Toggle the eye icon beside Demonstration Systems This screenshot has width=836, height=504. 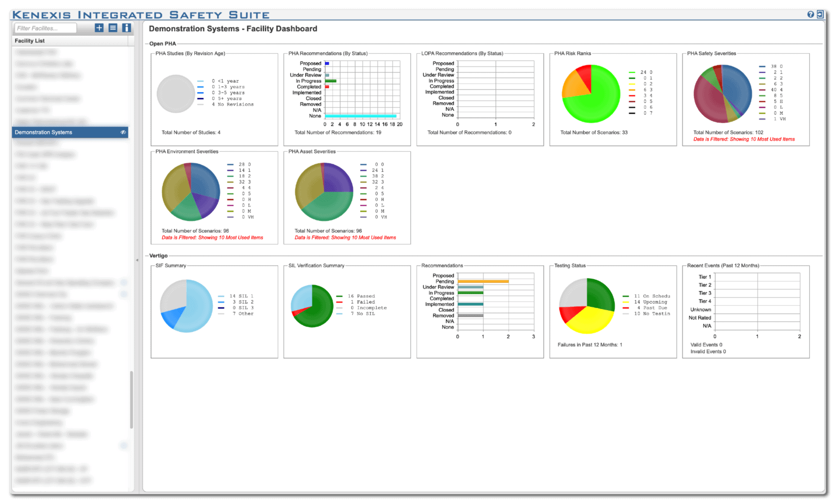(123, 132)
